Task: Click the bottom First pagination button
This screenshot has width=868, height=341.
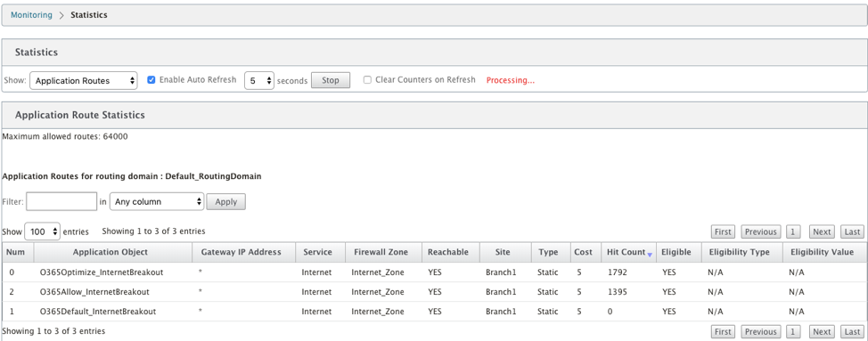Action: 723,331
